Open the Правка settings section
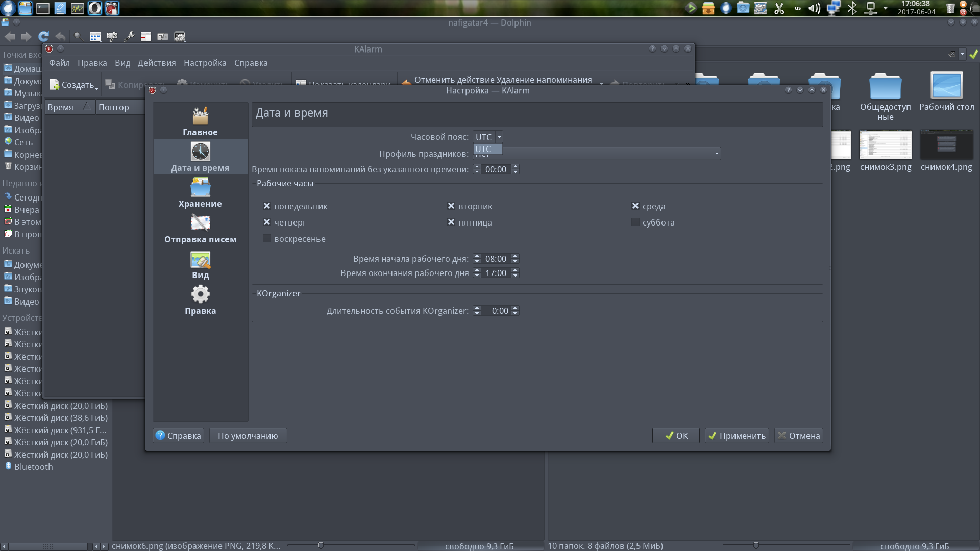Viewport: 980px width, 551px height. click(x=200, y=300)
